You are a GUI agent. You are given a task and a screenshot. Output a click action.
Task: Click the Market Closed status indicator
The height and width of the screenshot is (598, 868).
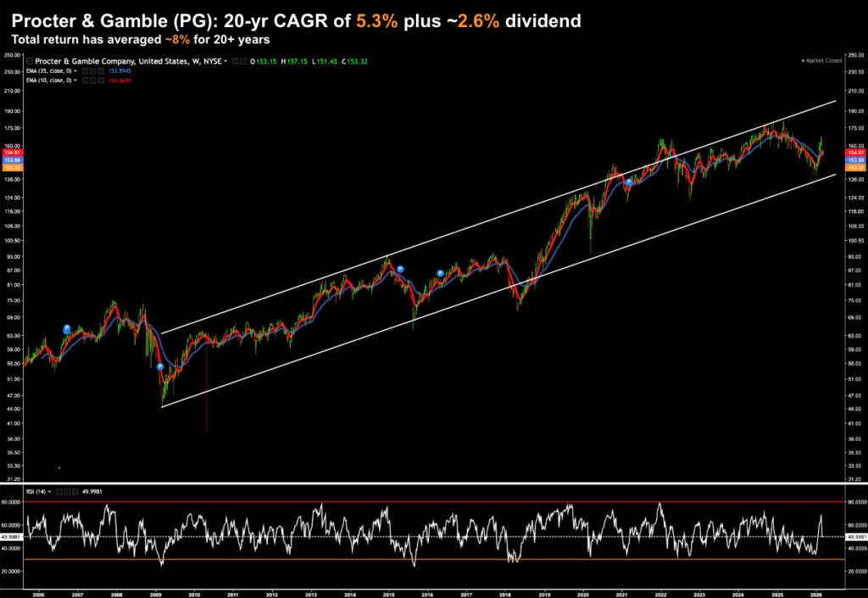coord(818,62)
